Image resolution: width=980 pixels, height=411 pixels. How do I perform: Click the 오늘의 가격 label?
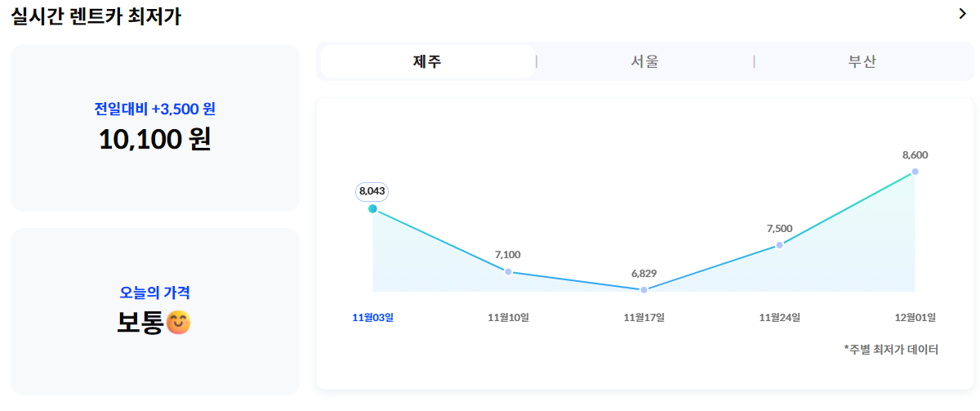pyautogui.click(x=155, y=292)
